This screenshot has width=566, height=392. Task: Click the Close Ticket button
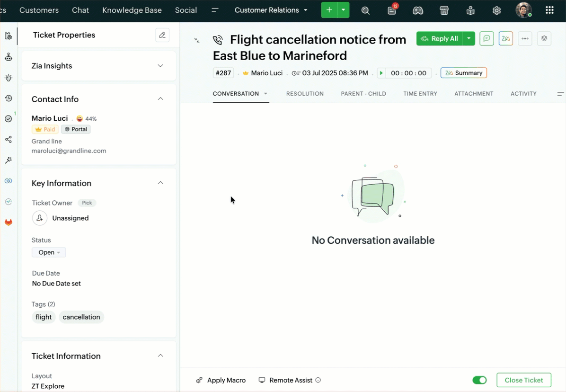coord(524,380)
